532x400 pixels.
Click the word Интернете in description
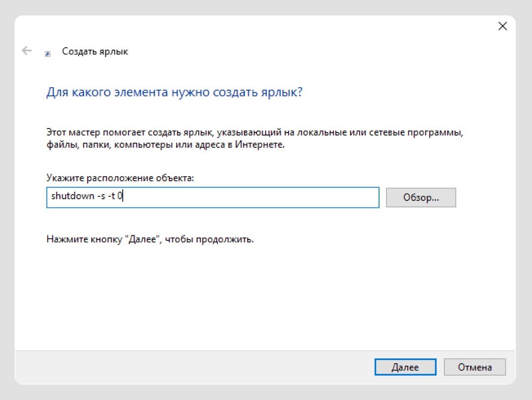(259, 145)
